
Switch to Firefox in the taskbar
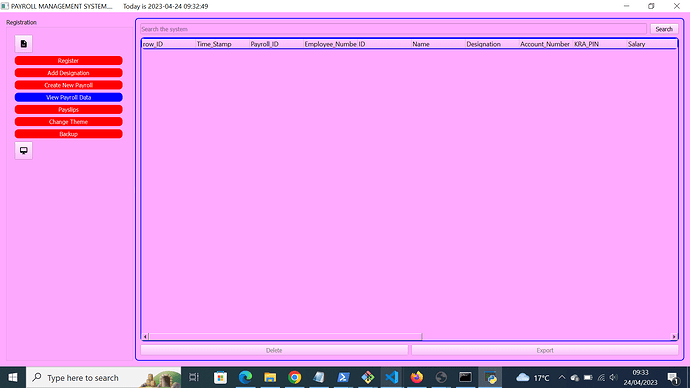pyautogui.click(x=416, y=377)
